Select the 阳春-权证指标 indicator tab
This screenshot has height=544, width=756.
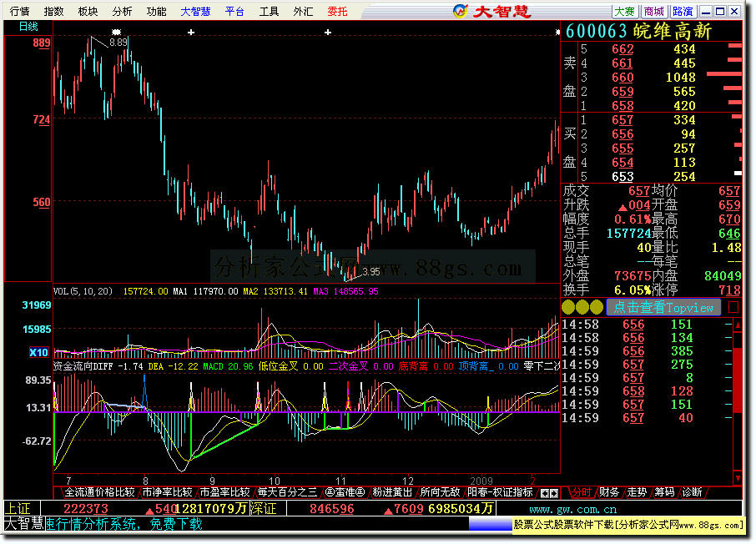pos(500,492)
